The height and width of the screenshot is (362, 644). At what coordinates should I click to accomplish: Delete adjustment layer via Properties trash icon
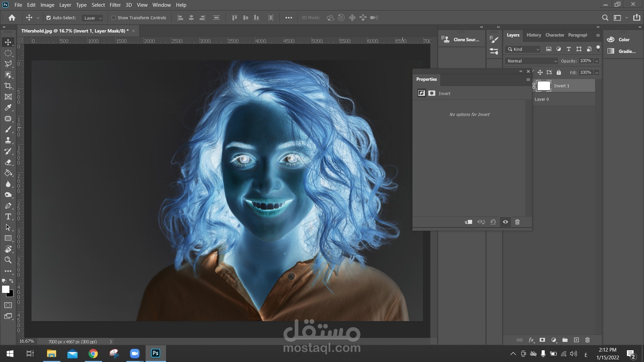click(x=517, y=222)
